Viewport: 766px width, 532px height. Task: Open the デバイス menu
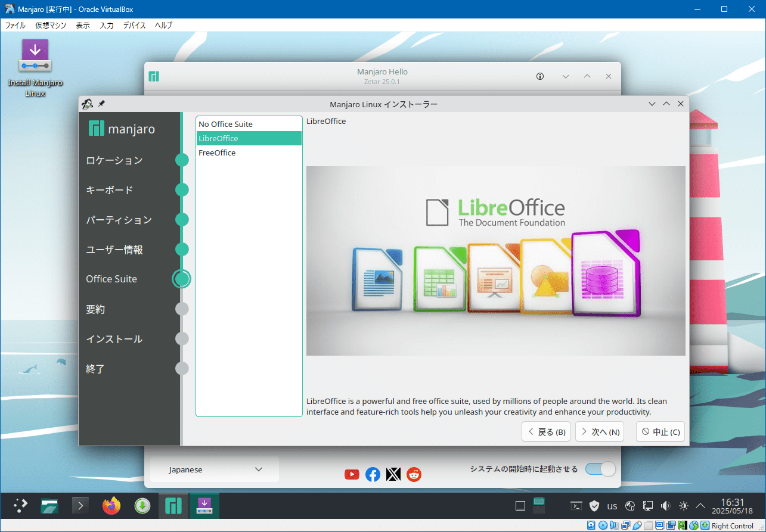tap(135, 25)
